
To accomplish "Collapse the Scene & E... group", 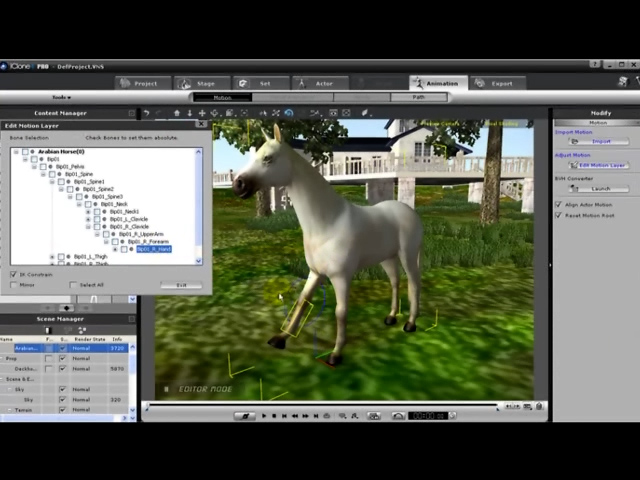I will 2,379.
